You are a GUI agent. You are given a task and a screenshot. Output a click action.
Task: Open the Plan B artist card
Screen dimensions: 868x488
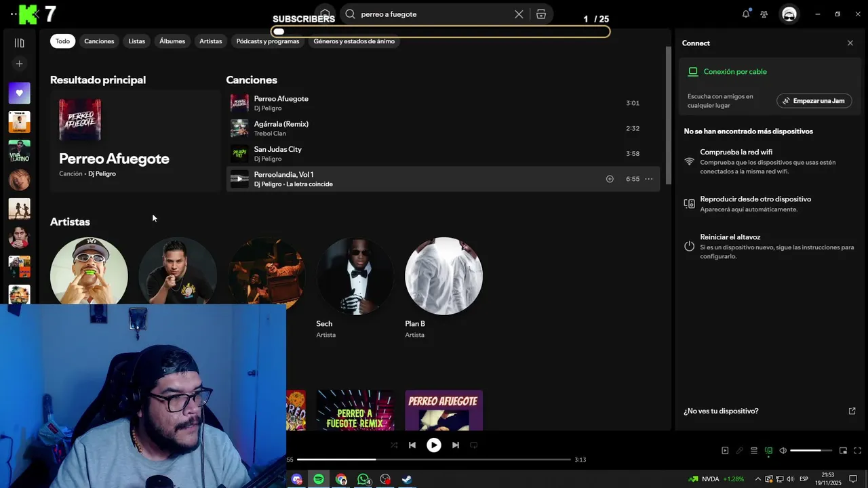point(443,288)
